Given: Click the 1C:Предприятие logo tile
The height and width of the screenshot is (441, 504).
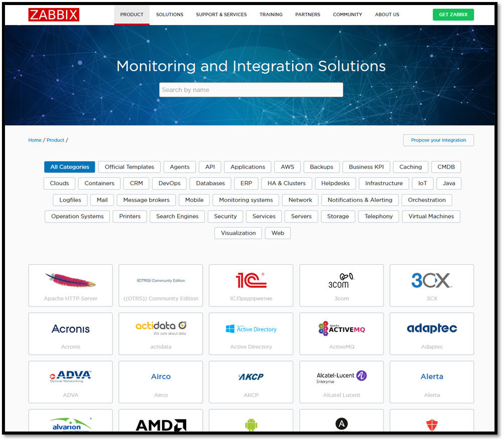Looking at the screenshot, I should coord(251,285).
